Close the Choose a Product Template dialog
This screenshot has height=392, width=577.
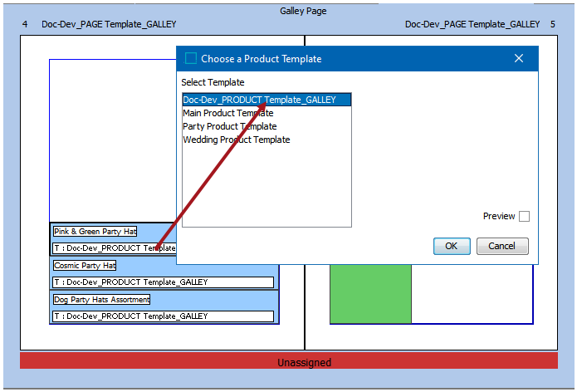coord(519,58)
